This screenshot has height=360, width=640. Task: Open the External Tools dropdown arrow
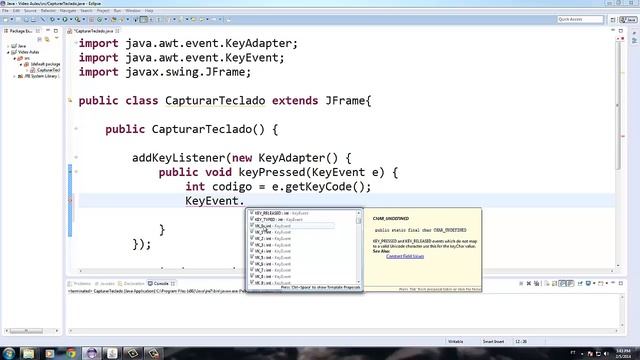84,20
